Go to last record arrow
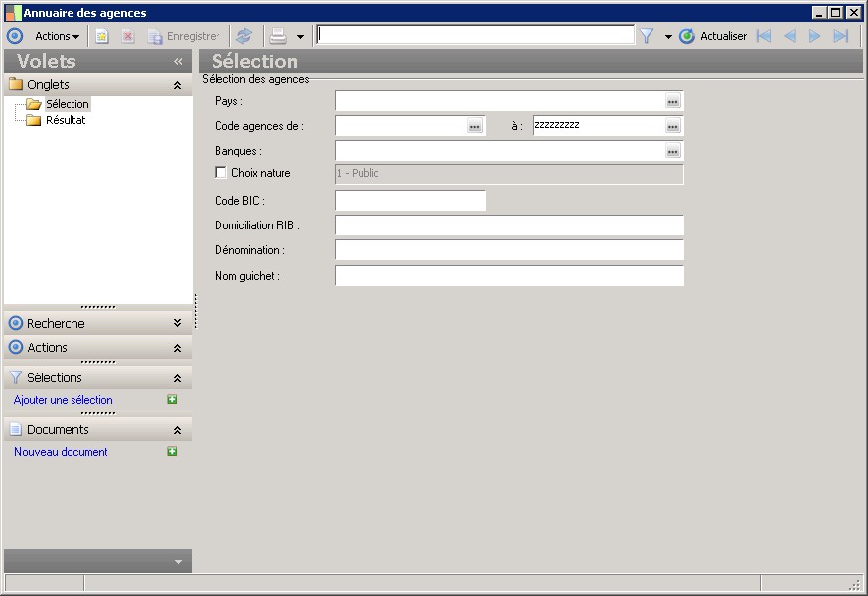The image size is (868, 596). (841, 36)
